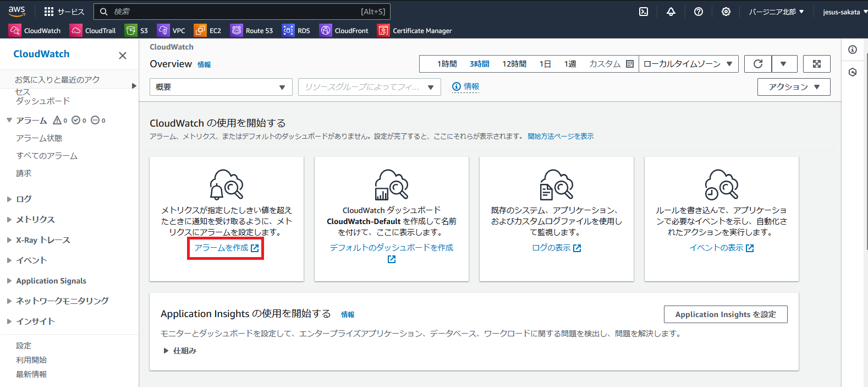Viewport: 868px width, 387px height.
Task: Open the settings gear icon in header
Action: click(x=726, y=12)
